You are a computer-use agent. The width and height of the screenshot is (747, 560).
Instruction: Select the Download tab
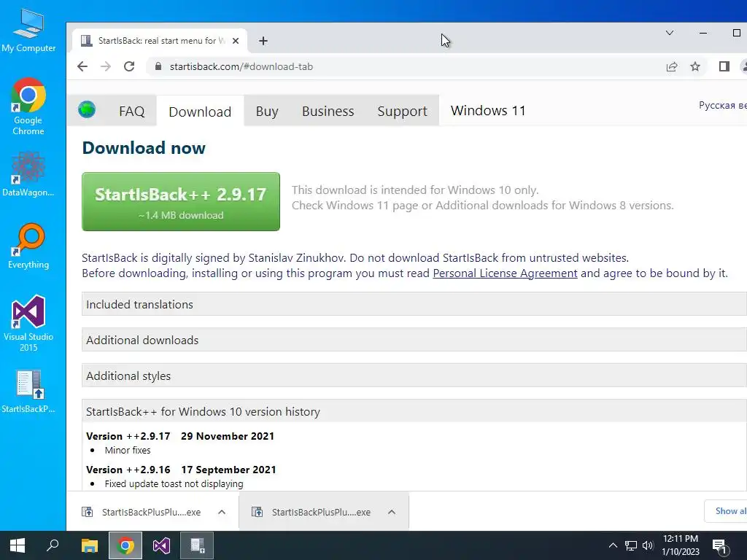coord(200,112)
